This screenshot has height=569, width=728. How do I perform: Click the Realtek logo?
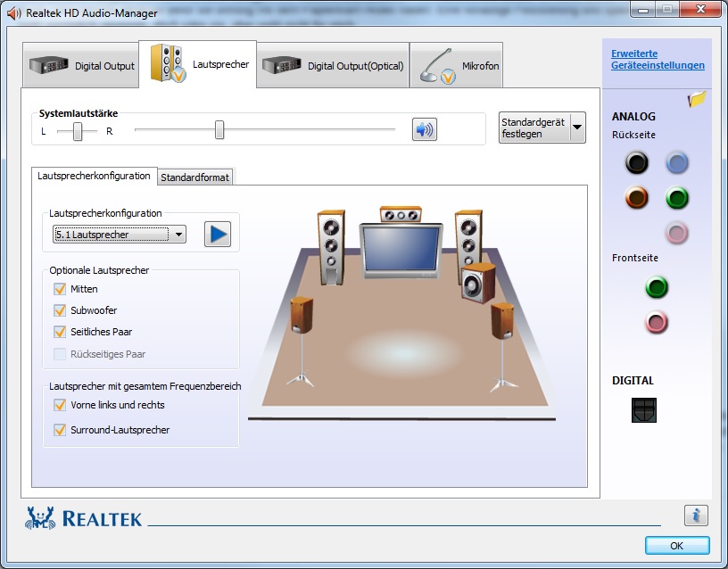[83, 518]
